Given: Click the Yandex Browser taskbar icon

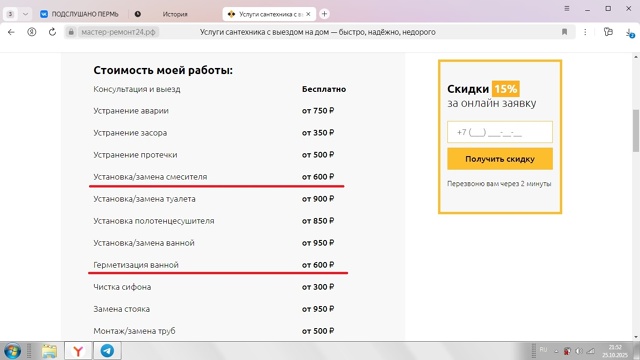Looking at the screenshot, I should [78, 351].
